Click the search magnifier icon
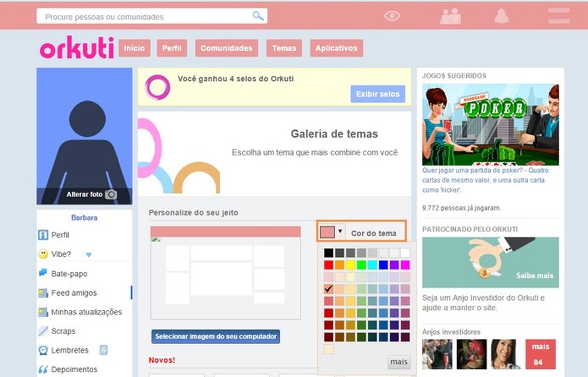Screen dimensions: 588x377 (x=258, y=16)
